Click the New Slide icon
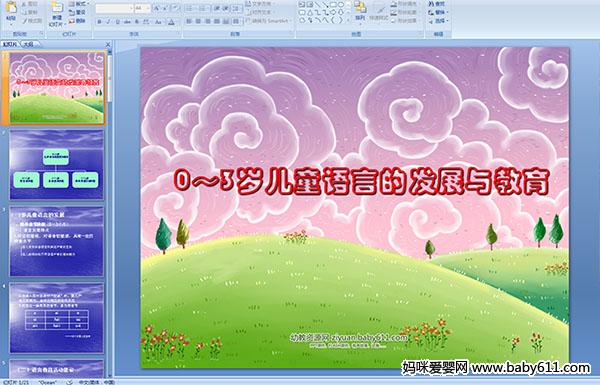This screenshot has width=600, height=385. click(57, 13)
